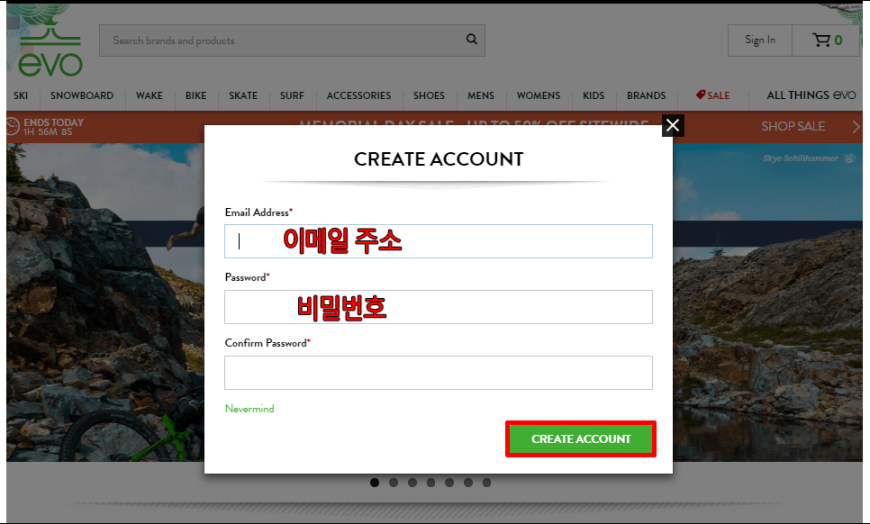Click the Password input field

click(438, 307)
